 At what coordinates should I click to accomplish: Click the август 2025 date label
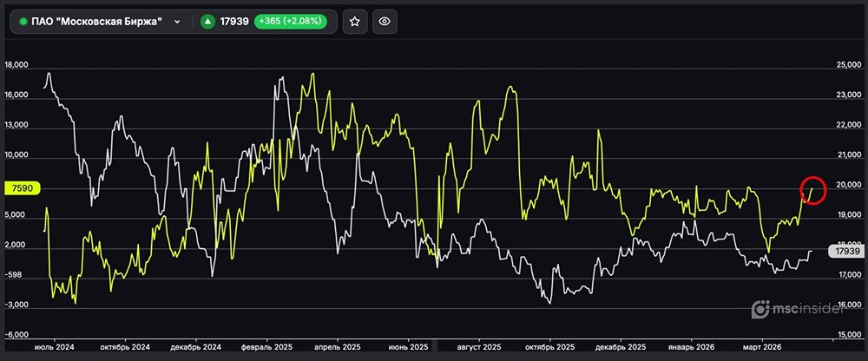(478, 346)
